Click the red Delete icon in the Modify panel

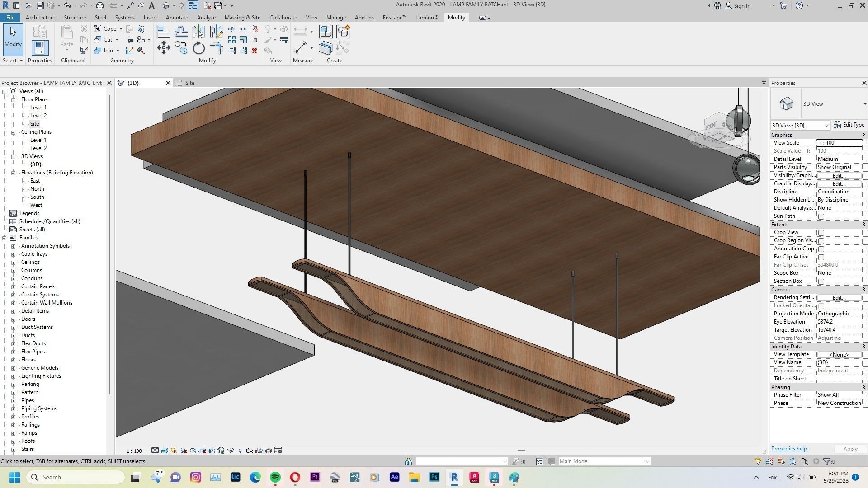[x=255, y=51]
